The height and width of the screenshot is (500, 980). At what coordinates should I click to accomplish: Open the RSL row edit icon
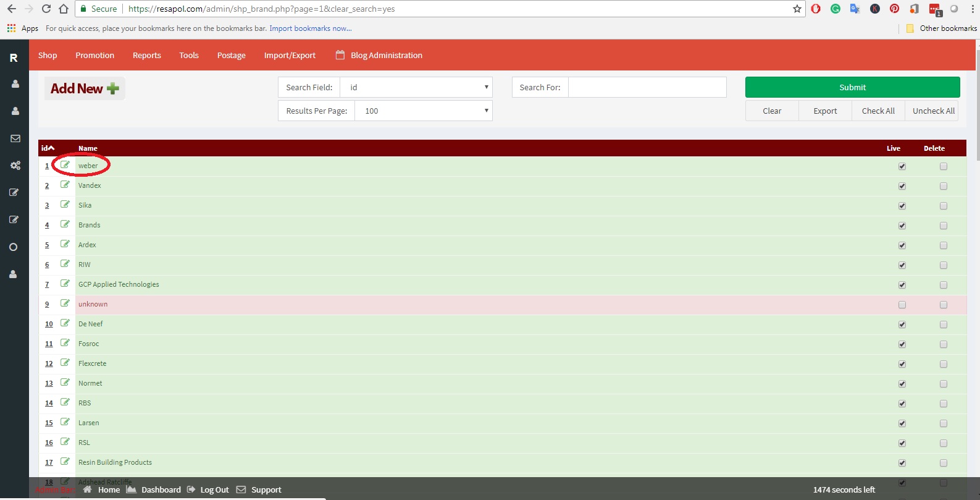click(65, 442)
